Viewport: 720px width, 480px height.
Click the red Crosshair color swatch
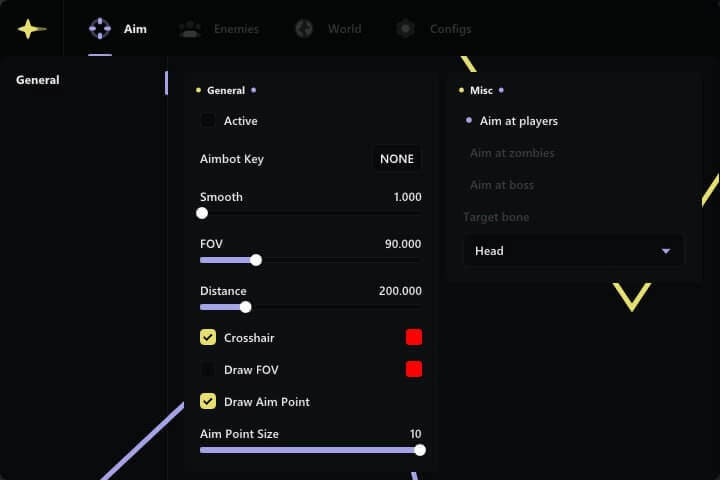click(x=414, y=338)
